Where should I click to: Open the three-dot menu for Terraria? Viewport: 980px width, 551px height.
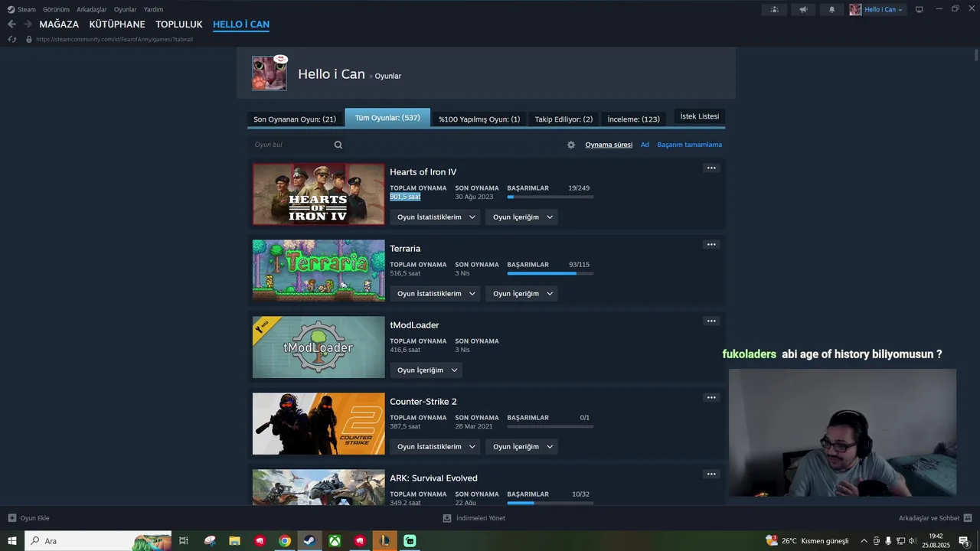(x=711, y=244)
